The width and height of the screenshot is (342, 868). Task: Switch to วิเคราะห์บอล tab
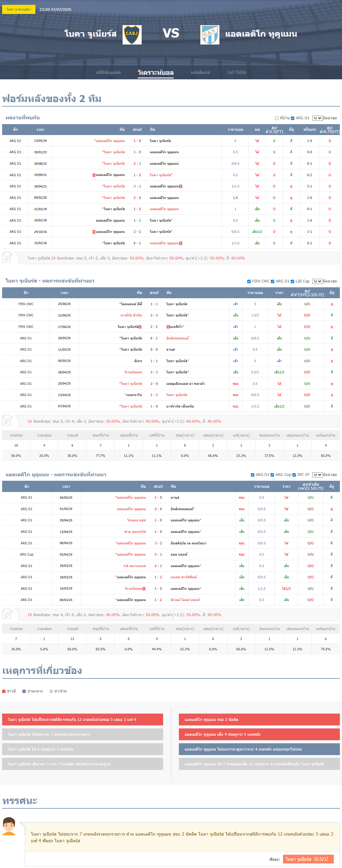(156, 72)
